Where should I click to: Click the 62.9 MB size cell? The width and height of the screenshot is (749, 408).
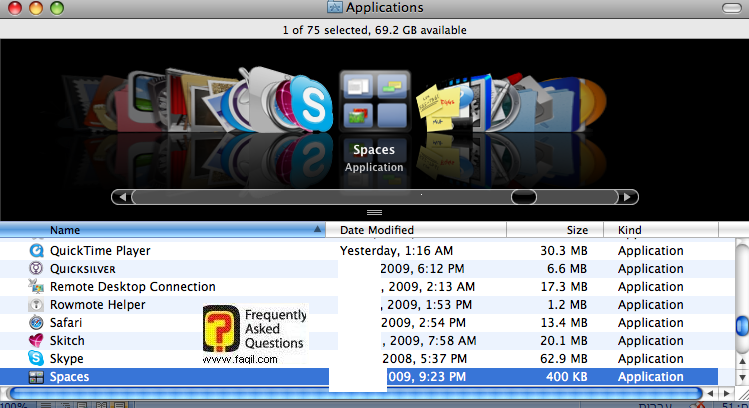(564, 359)
